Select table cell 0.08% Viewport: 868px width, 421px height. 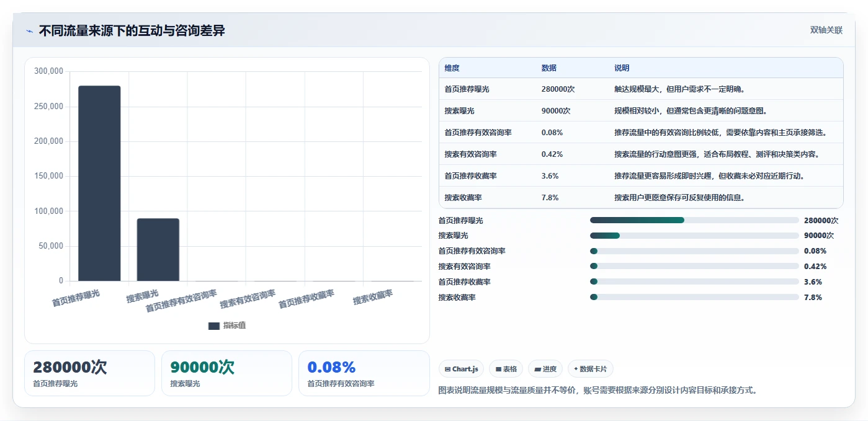pos(552,133)
